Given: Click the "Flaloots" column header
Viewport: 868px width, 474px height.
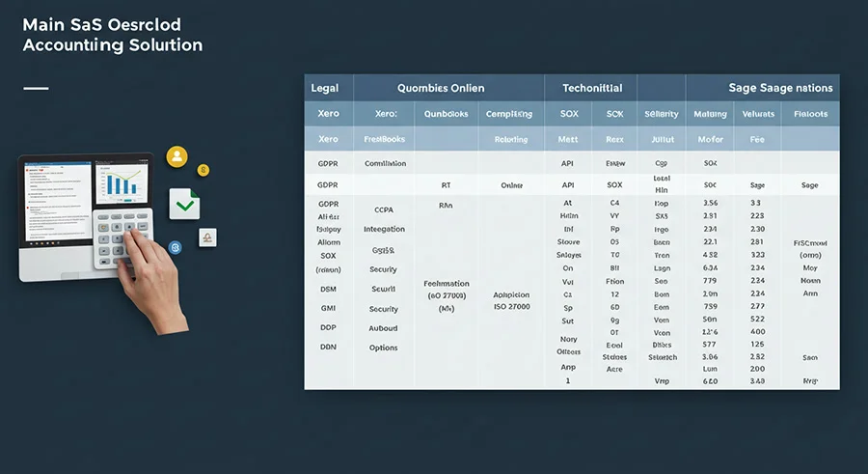Looking at the screenshot, I should click(810, 114).
